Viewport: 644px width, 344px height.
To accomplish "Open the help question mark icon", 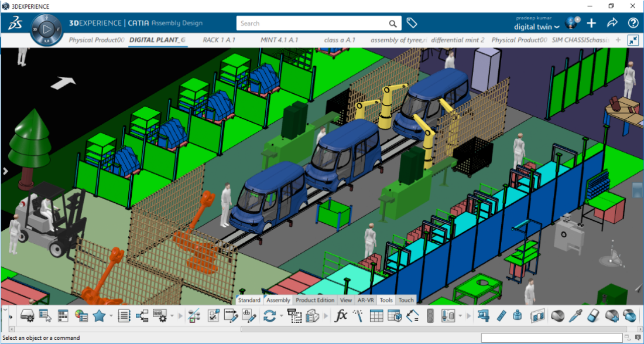I will coord(633,23).
